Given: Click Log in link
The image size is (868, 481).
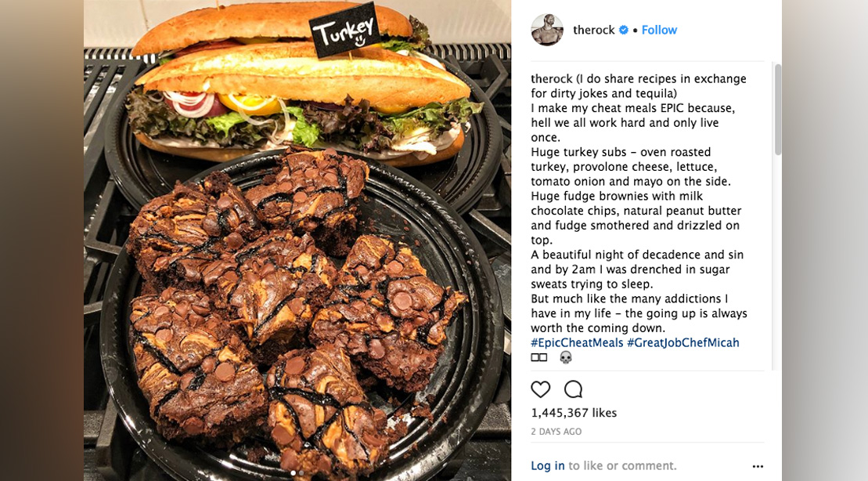Looking at the screenshot, I should (x=547, y=465).
